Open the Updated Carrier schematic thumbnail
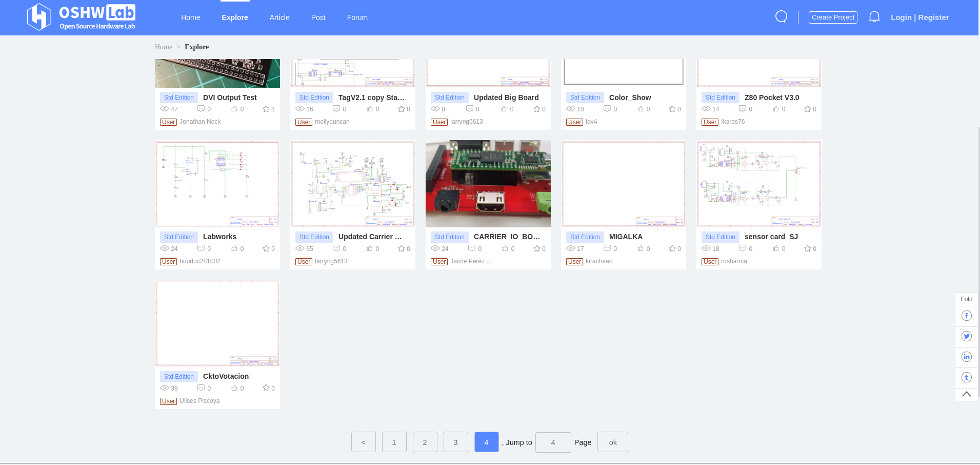This screenshot has width=980, height=465. pyautogui.click(x=353, y=184)
